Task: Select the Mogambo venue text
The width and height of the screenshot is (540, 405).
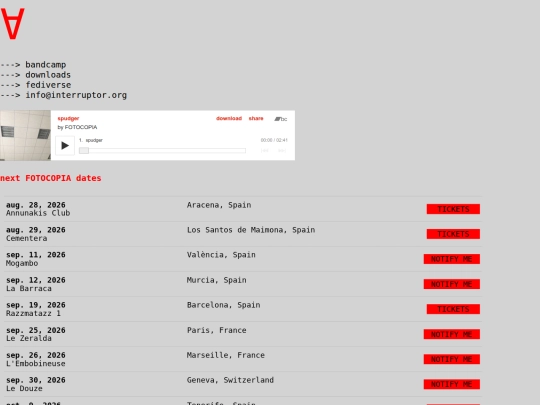Action: (x=22, y=263)
